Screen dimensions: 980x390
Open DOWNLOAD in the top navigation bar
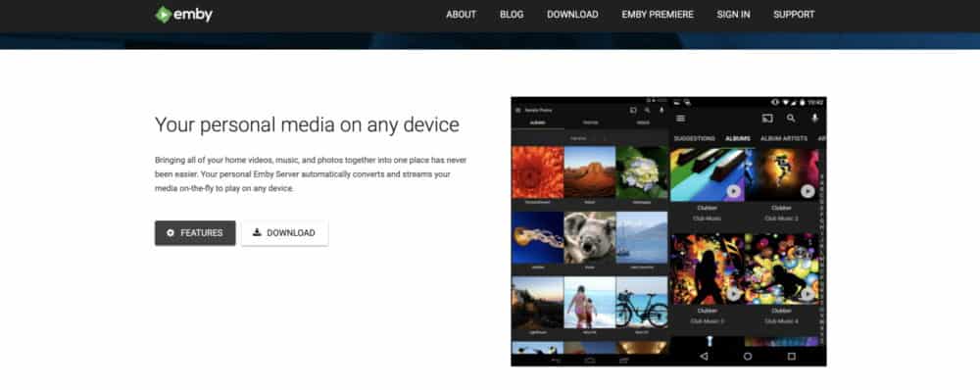point(572,15)
